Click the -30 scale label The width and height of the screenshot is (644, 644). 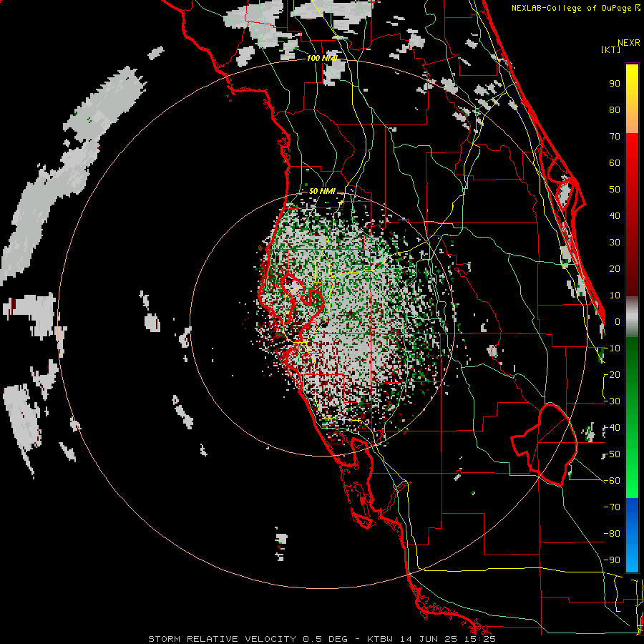coord(612,401)
